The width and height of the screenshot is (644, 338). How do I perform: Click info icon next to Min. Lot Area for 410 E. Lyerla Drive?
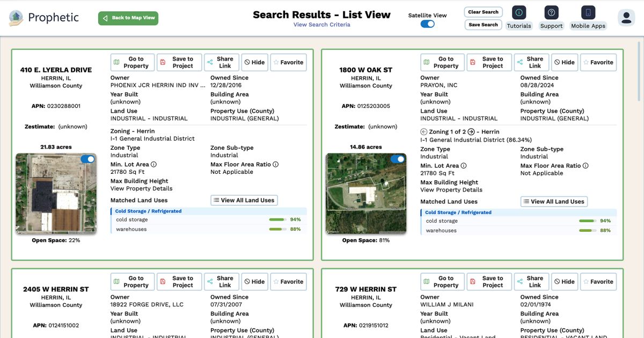click(153, 165)
